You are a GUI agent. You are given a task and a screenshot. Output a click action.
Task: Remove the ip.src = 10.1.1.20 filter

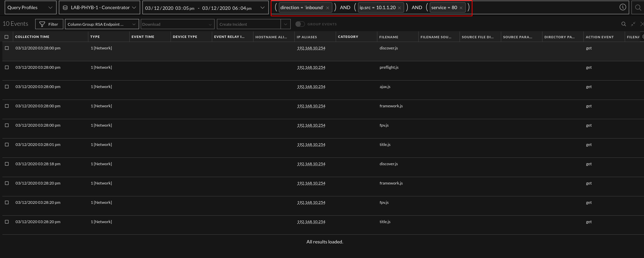pyautogui.click(x=399, y=8)
